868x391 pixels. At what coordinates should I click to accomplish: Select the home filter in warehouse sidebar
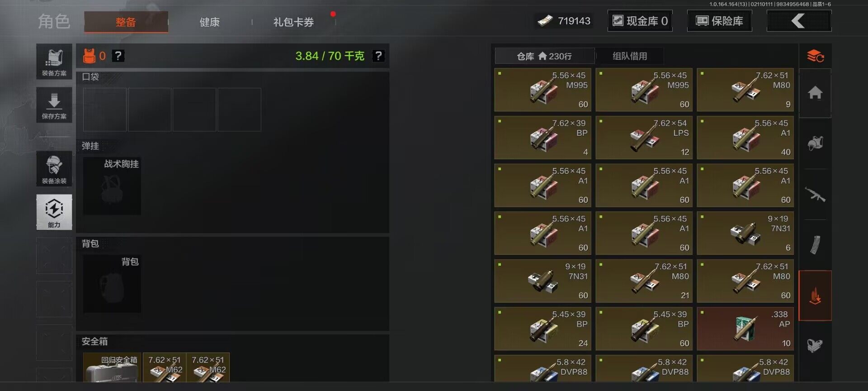(815, 93)
